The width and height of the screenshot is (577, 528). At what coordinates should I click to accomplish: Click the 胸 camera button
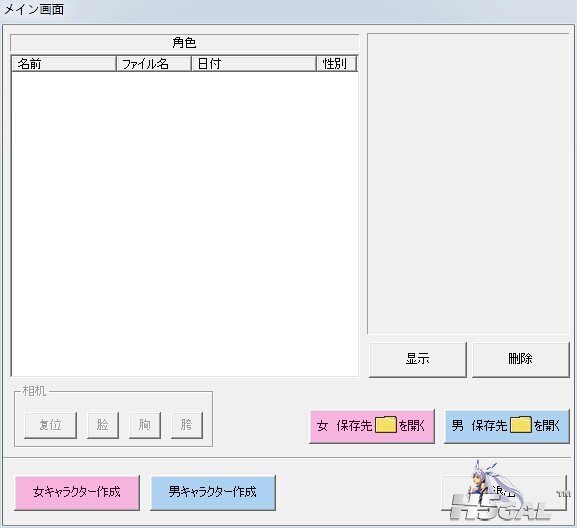145,425
